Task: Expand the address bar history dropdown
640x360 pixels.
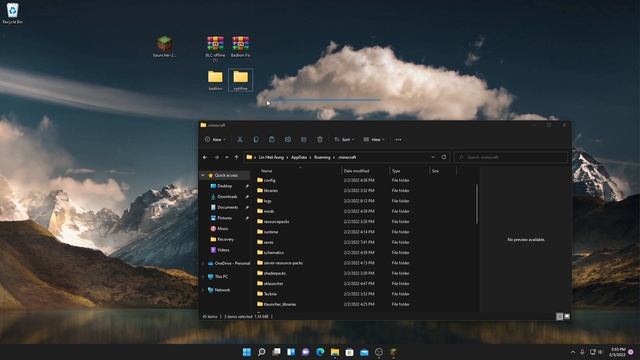Action: 433,157
